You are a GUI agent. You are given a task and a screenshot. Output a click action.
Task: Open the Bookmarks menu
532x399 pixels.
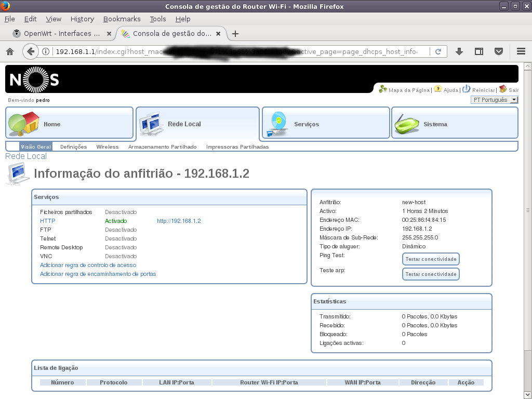[x=122, y=19]
